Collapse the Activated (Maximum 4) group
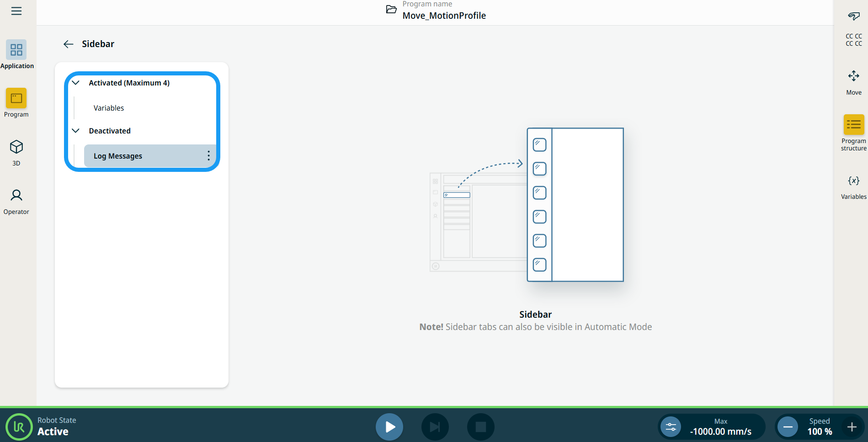868x442 pixels. (x=76, y=83)
